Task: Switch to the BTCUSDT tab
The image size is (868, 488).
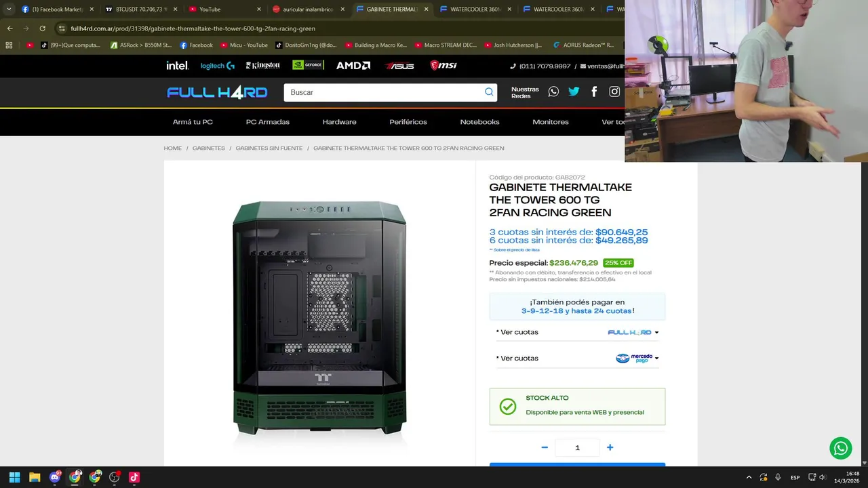Action: point(141,9)
